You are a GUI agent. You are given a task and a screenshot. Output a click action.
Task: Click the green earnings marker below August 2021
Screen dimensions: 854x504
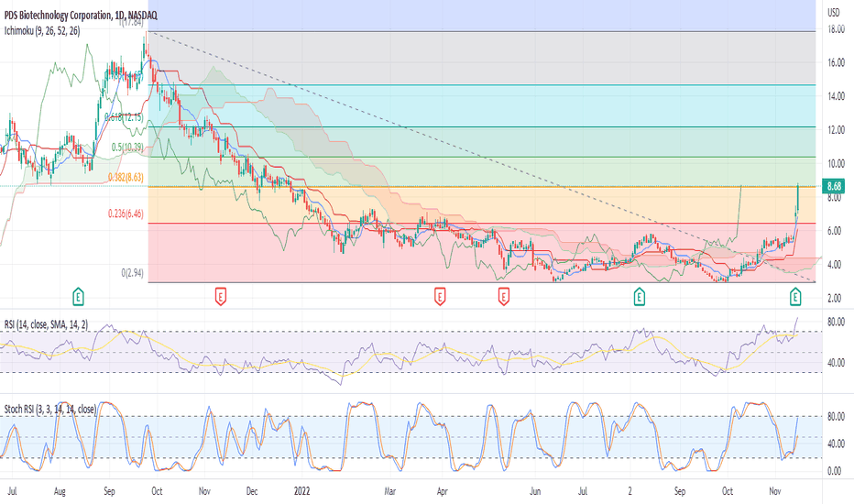tap(79, 297)
